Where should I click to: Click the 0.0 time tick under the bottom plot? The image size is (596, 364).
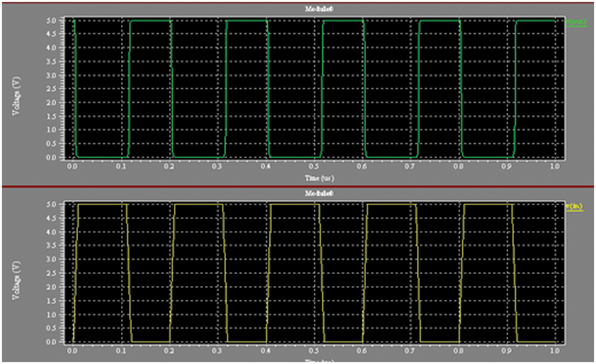[x=72, y=351]
